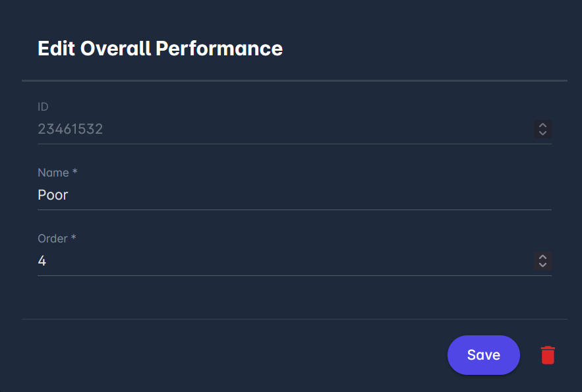The image size is (582, 392).
Task: Increase Order with the up arrow
Action: (542, 257)
